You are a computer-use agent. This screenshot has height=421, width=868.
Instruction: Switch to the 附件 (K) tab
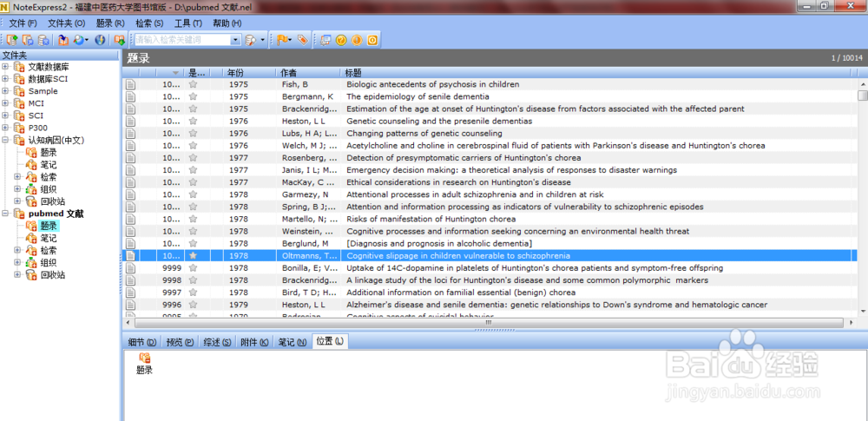point(254,342)
